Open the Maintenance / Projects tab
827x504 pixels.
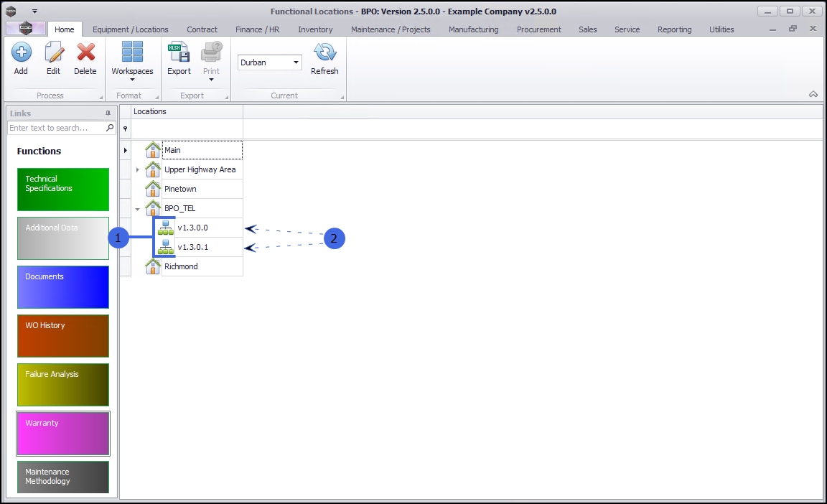pos(391,29)
